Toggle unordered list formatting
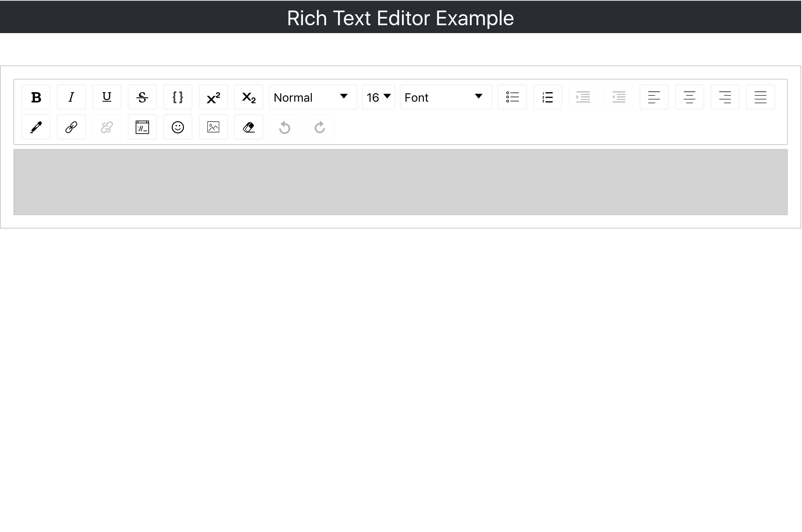The height and width of the screenshot is (532, 802). pos(511,97)
